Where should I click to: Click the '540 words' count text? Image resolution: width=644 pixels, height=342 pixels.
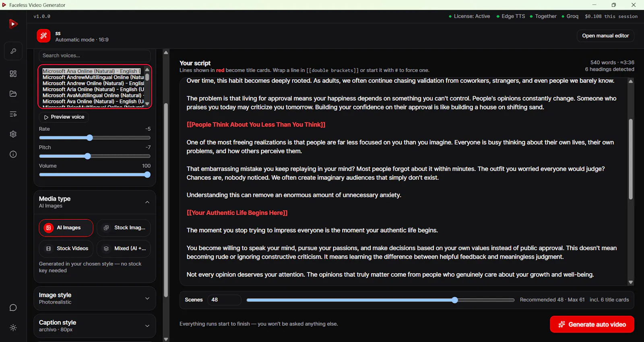click(x=603, y=63)
